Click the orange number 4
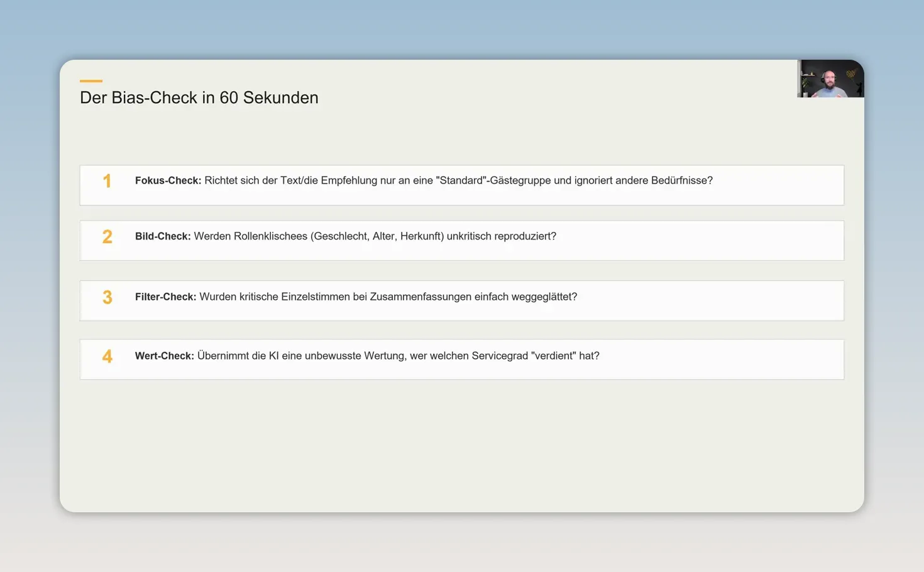 pyautogui.click(x=107, y=356)
